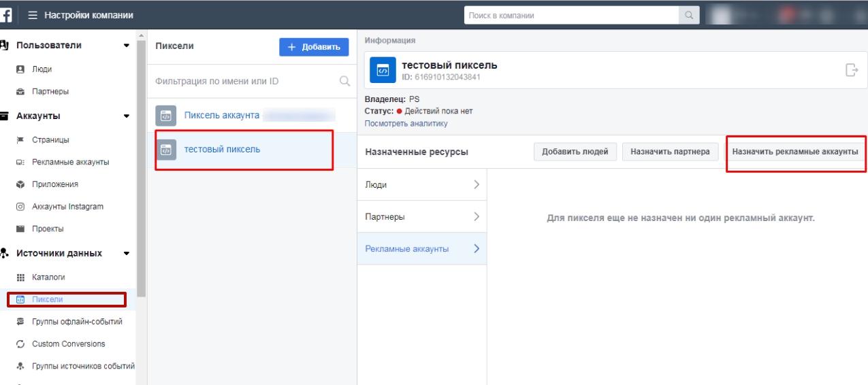The width and height of the screenshot is (868, 385).
Task: Open Приложения in sidebar
Action: [x=55, y=184]
